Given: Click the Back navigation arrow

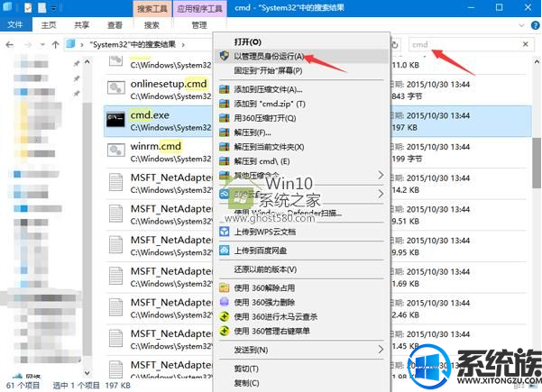Looking at the screenshot, I should [x=10, y=44].
